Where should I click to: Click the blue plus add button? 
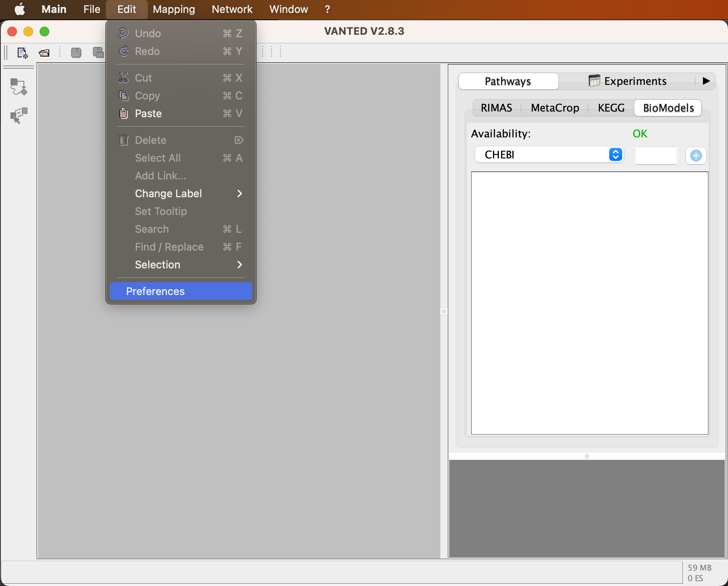point(696,156)
